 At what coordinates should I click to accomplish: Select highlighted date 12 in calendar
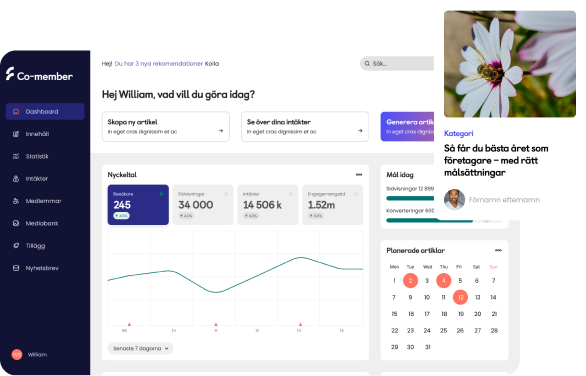click(460, 297)
